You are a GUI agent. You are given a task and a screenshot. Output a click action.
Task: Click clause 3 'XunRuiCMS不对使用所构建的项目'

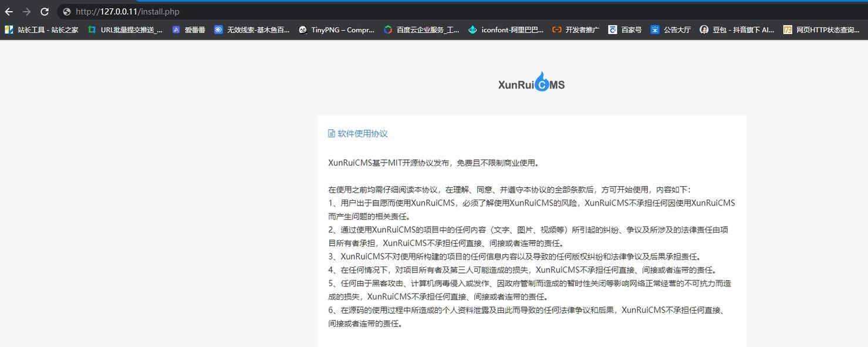(x=515, y=257)
